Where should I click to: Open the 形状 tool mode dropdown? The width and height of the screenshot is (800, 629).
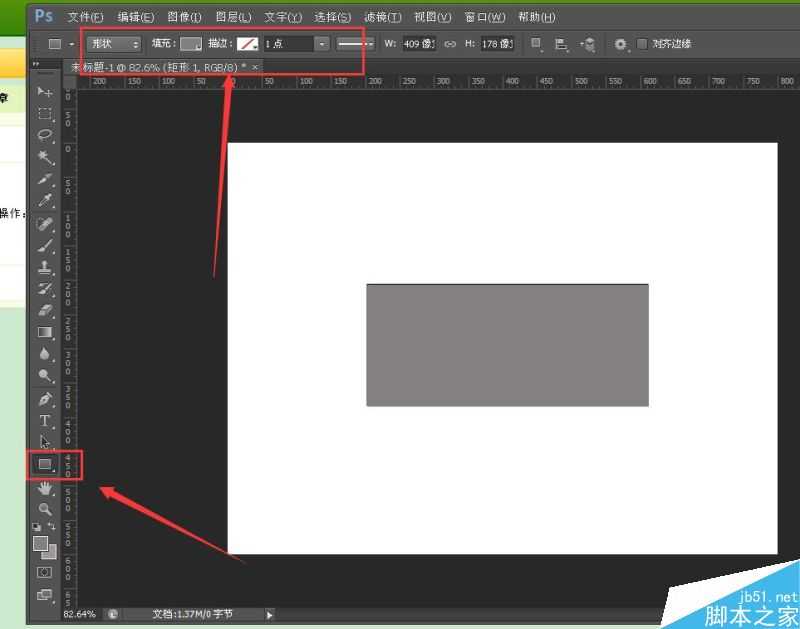(114, 44)
